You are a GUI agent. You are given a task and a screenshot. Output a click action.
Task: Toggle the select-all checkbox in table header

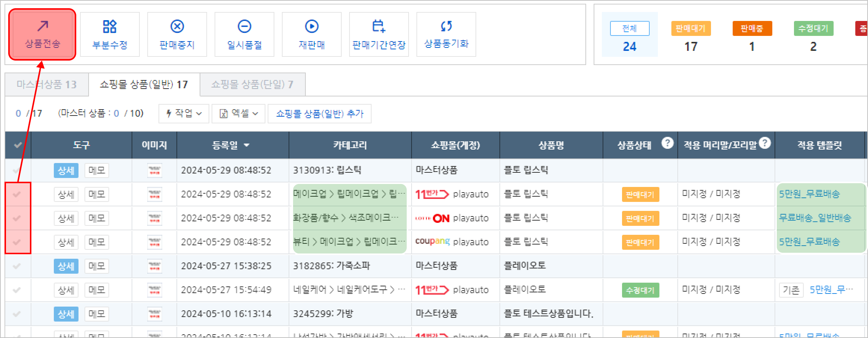pos(18,145)
